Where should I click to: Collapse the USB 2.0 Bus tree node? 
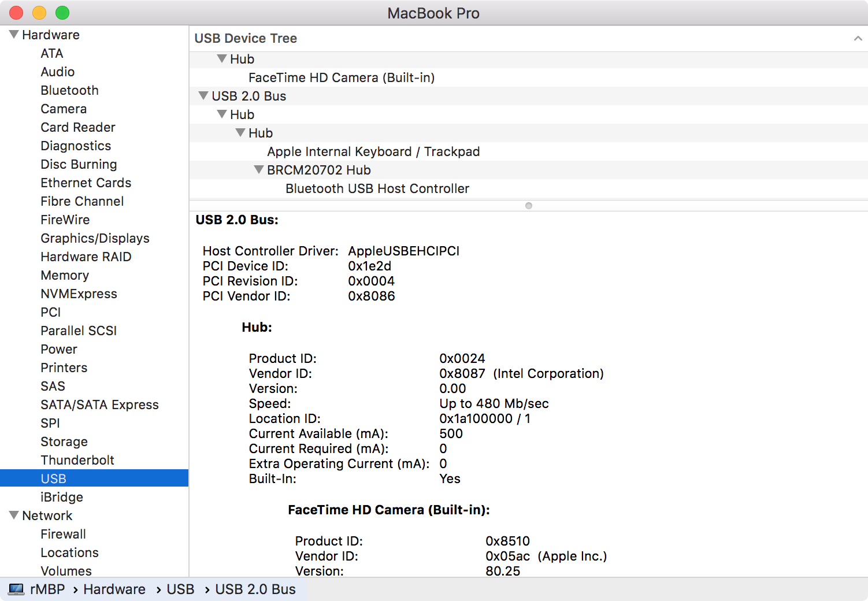[x=203, y=96]
